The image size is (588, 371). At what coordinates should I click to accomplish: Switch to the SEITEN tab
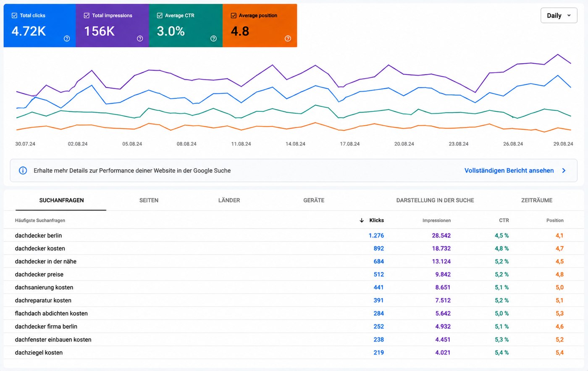point(149,200)
